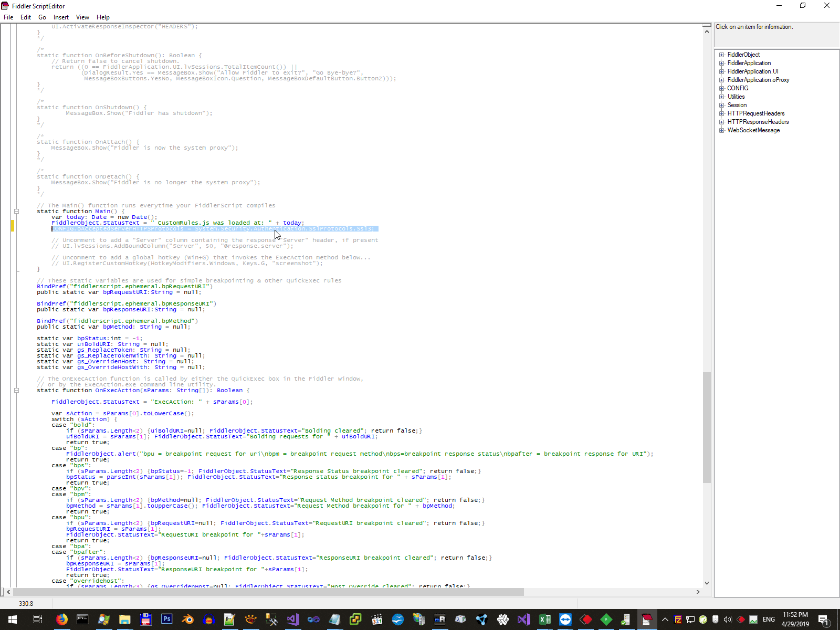
Task: Open the Insert menu
Action: (x=61, y=17)
